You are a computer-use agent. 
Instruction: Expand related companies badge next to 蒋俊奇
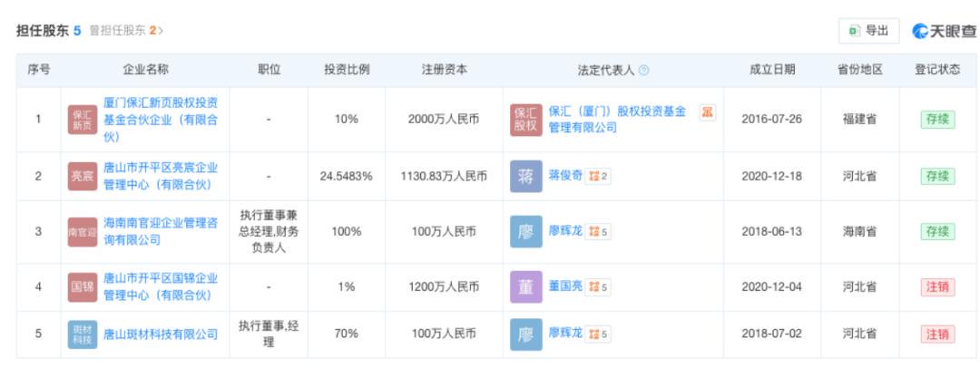[601, 176]
